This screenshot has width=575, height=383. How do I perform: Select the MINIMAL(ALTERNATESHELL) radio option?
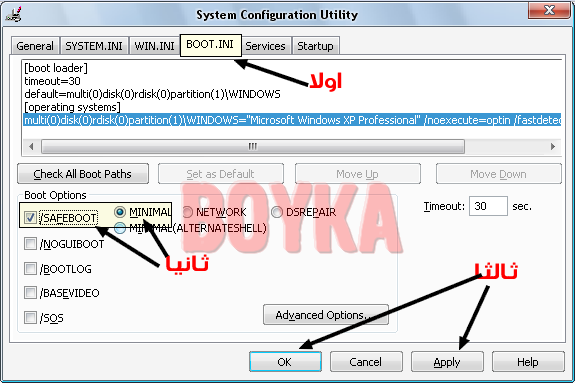click(120, 228)
